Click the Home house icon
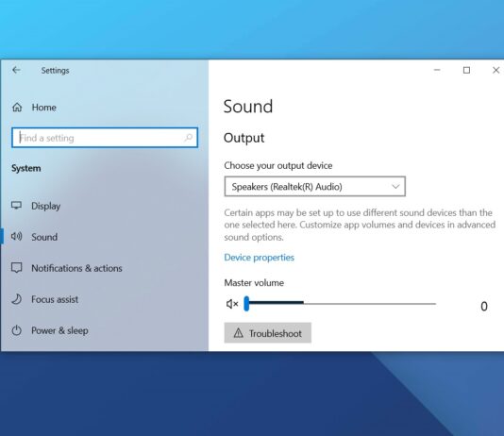 click(17, 107)
